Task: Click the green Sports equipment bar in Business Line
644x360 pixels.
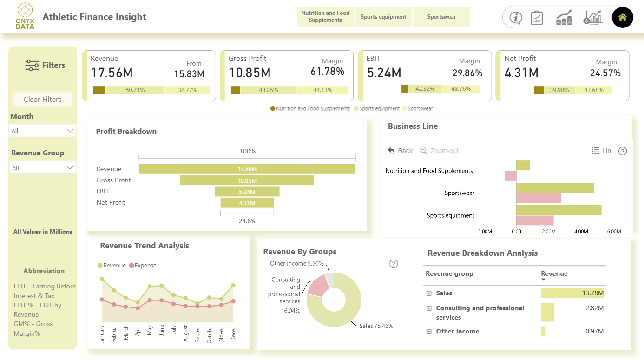Action: [559, 210]
